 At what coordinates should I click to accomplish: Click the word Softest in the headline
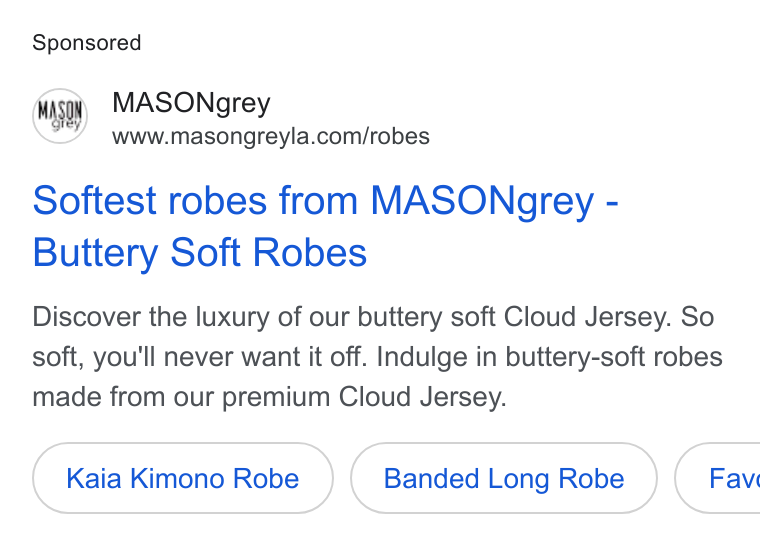pos(95,201)
